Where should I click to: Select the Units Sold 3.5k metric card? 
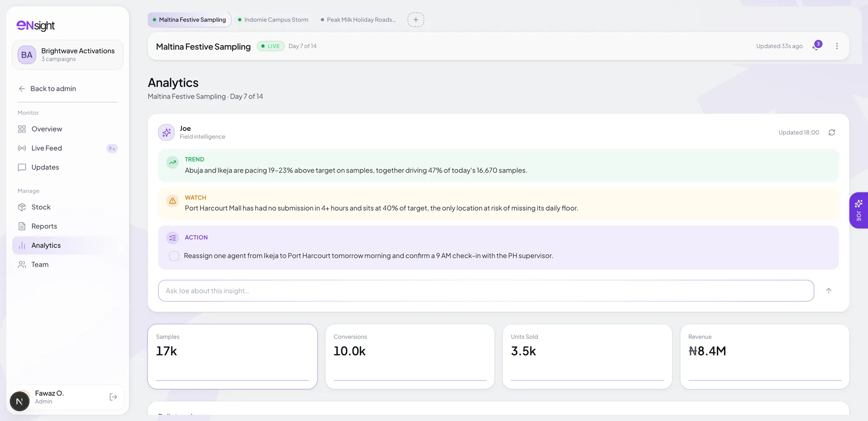(x=588, y=357)
